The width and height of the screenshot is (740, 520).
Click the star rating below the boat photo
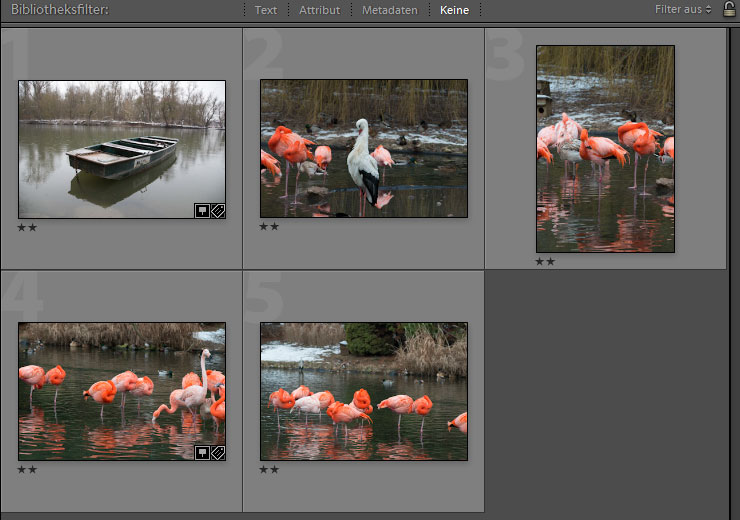pos(27,228)
